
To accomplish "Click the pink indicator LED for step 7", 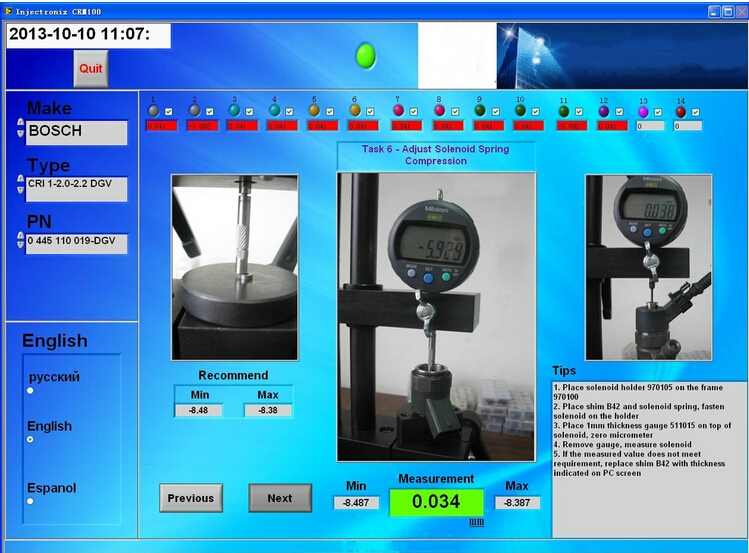I will tap(398, 111).
